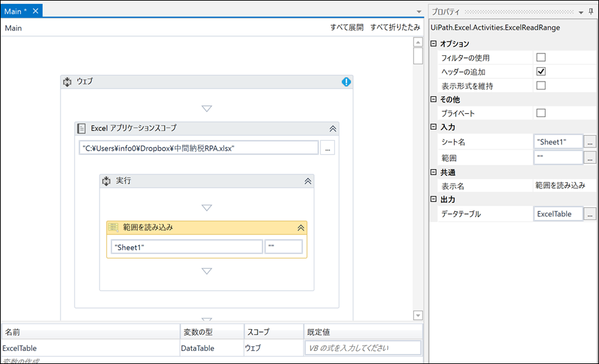Screen dimensions: 599x364
Task: Open expression editor for データテーブル property
Action: pyautogui.click(x=590, y=214)
